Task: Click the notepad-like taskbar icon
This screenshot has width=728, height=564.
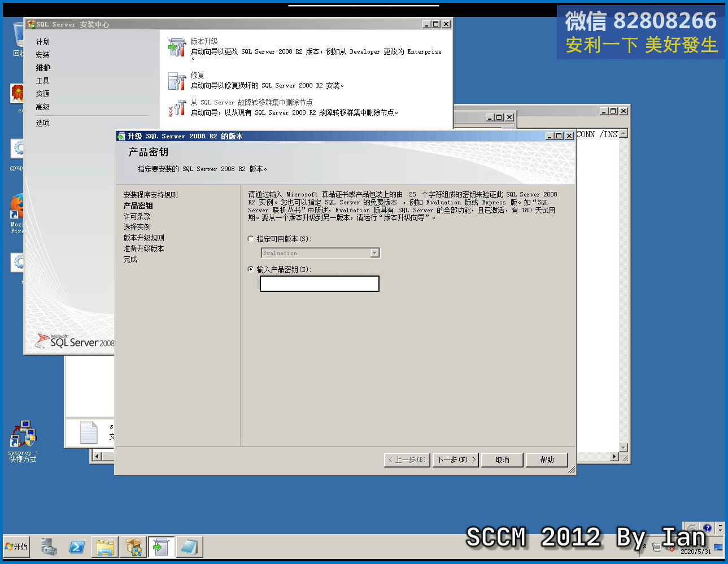Action: pyautogui.click(x=189, y=546)
